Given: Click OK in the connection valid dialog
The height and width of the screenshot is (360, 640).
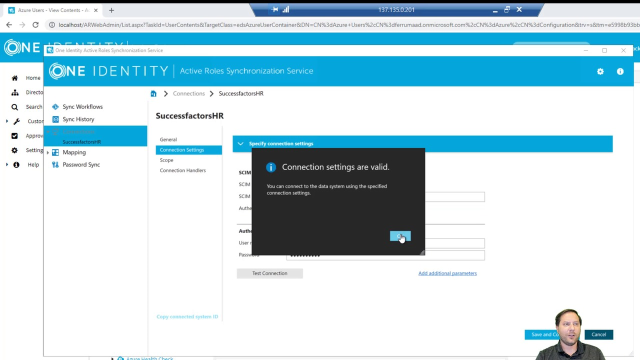Looking at the screenshot, I should click(400, 236).
